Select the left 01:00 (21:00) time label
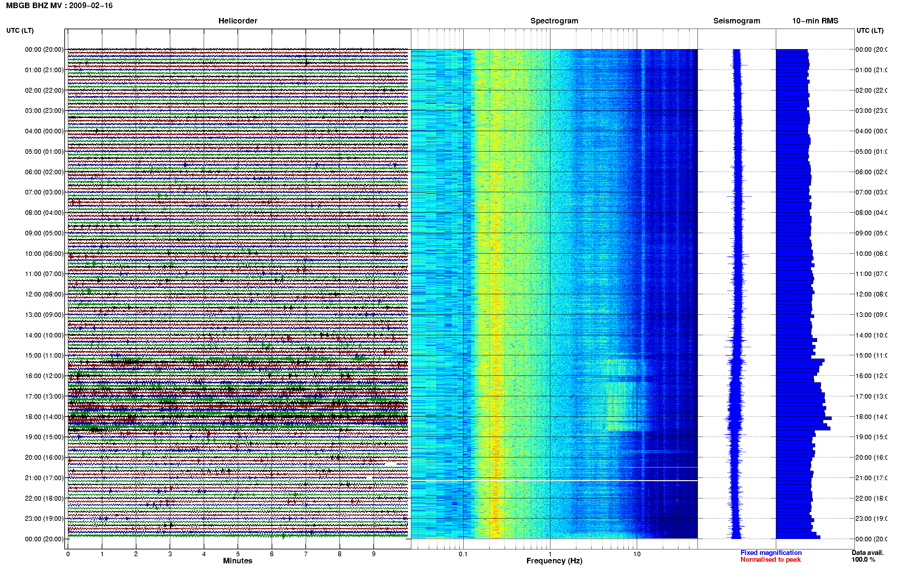Image resolution: width=924 pixels, height=578 pixels. click(44, 70)
